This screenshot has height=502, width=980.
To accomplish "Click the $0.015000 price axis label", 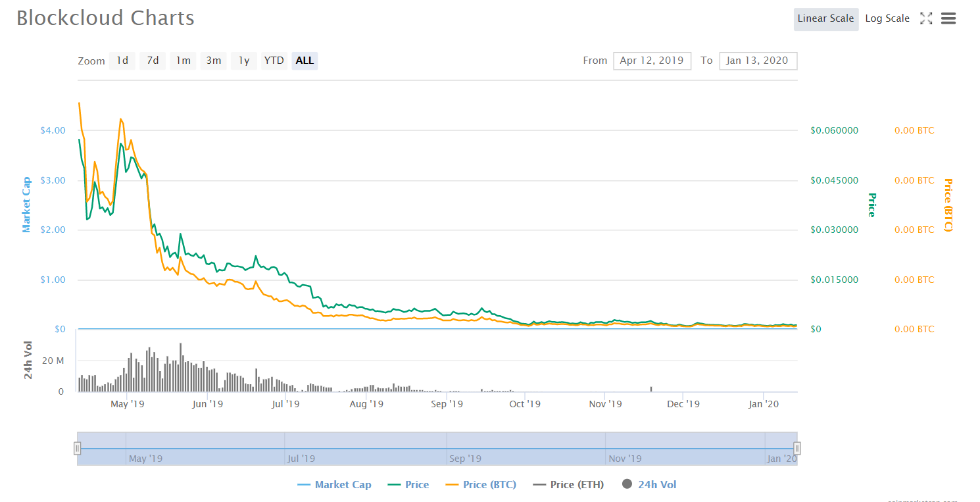I will [834, 280].
